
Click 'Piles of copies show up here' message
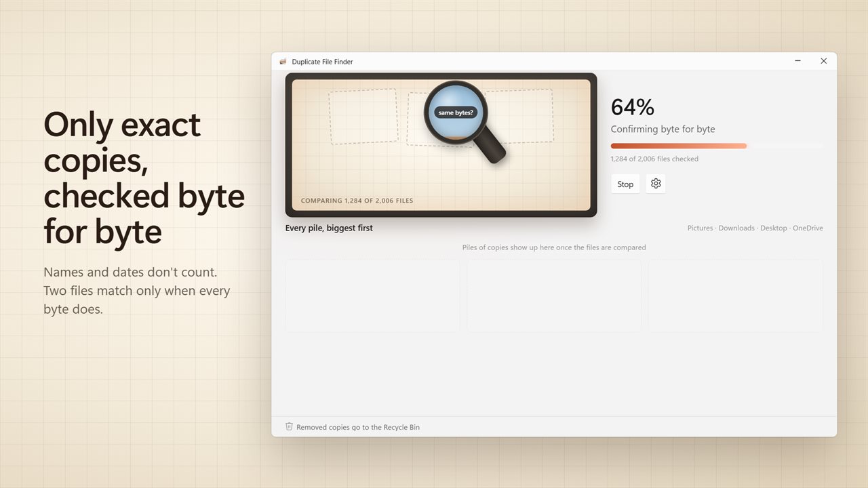(x=554, y=247)
